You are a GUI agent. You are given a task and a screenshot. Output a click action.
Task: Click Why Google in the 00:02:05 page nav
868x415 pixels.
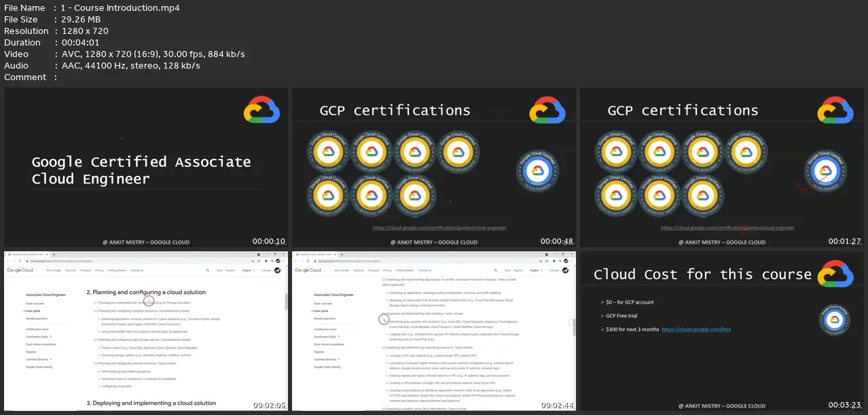54,270
